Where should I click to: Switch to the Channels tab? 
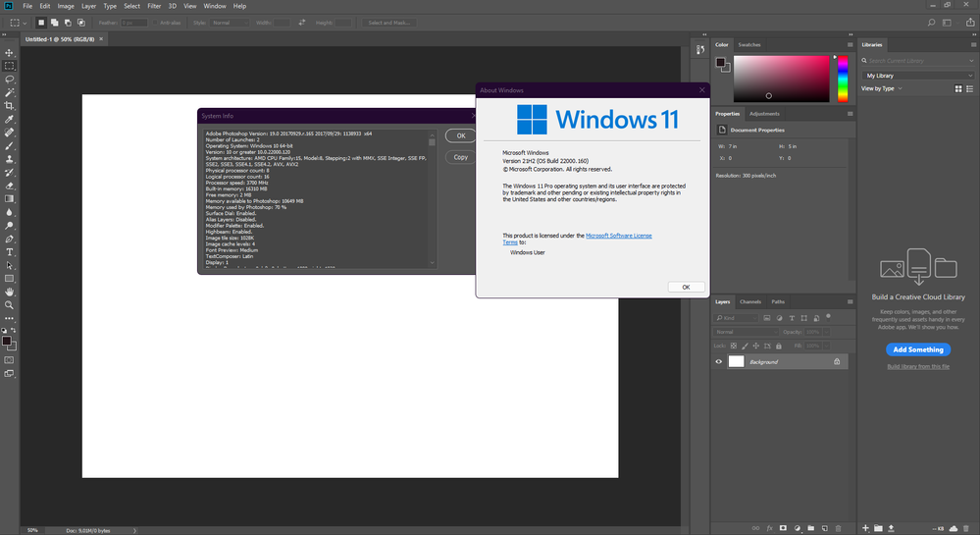pyautogui.click(x=750, y=301)
